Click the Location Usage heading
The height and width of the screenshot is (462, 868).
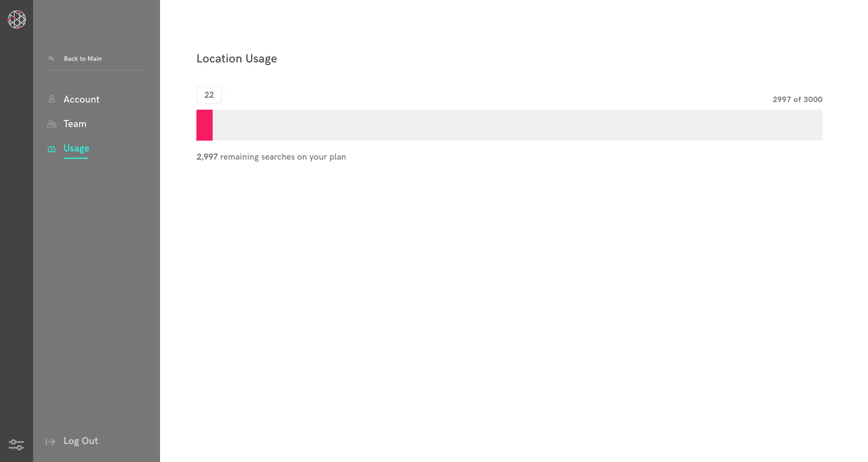tap(237, 59)
